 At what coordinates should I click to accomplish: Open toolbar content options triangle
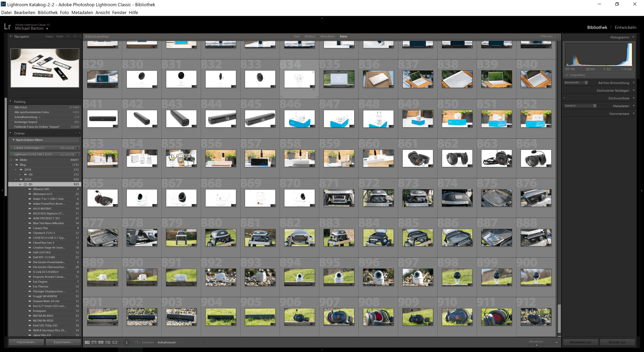[556, 342]
